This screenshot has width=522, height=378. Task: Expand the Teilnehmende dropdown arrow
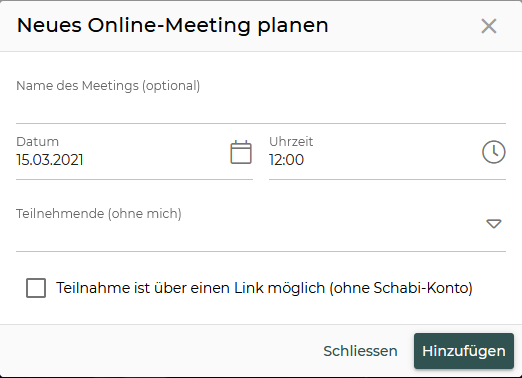pyautogui.click(x=494, y=224)
